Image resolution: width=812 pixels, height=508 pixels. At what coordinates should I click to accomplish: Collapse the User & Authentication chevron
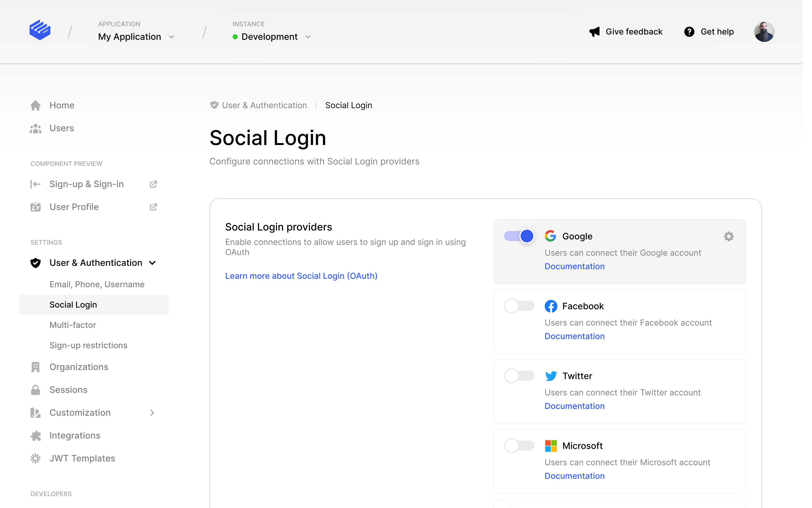[x=152, y=263]
